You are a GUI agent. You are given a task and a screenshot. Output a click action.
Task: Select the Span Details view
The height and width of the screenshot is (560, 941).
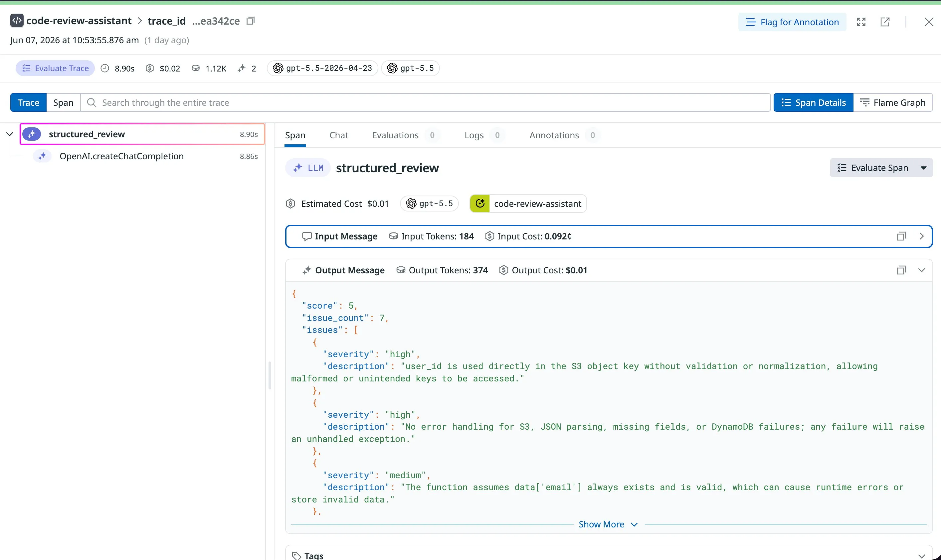(813, 103)
